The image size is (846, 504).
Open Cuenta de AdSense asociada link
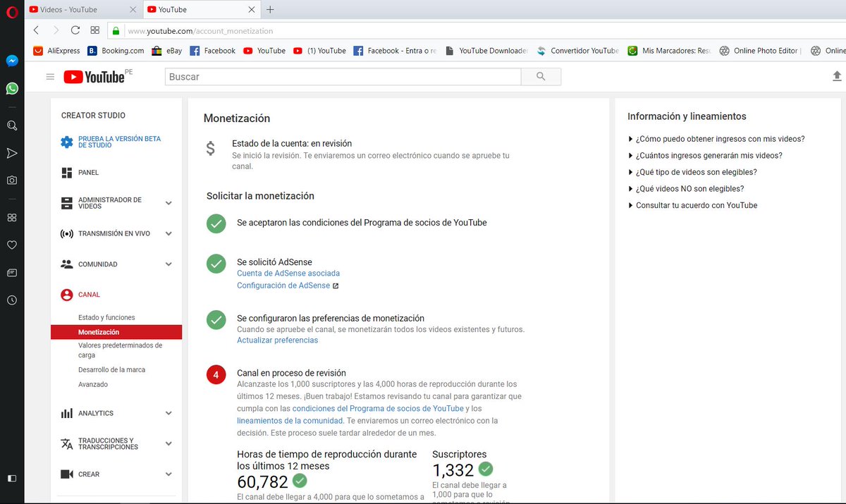(288, 273)
